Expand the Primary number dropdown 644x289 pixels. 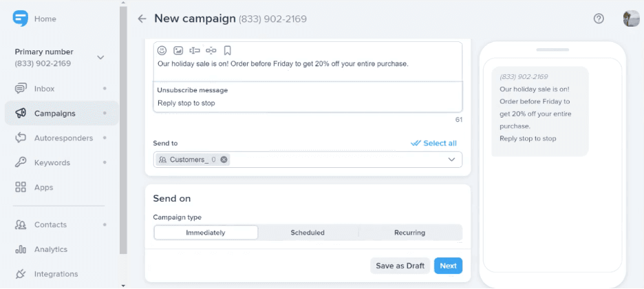pos(100,58)
